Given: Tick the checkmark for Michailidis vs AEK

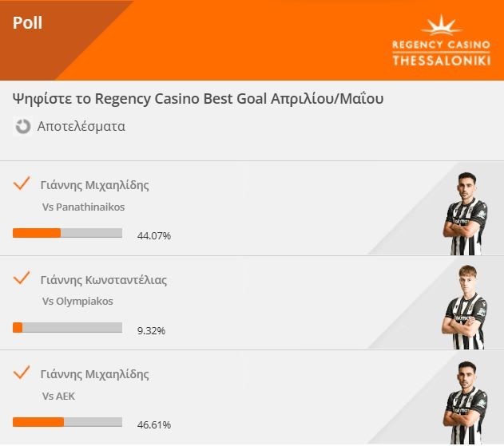Looking at the screenshot, I should 22,373.
